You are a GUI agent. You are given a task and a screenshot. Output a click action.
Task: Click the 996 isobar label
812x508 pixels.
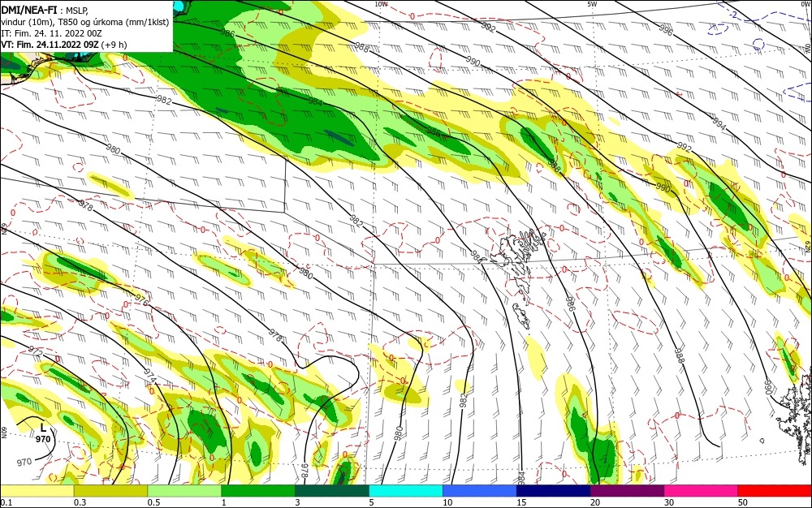point(666,30)
